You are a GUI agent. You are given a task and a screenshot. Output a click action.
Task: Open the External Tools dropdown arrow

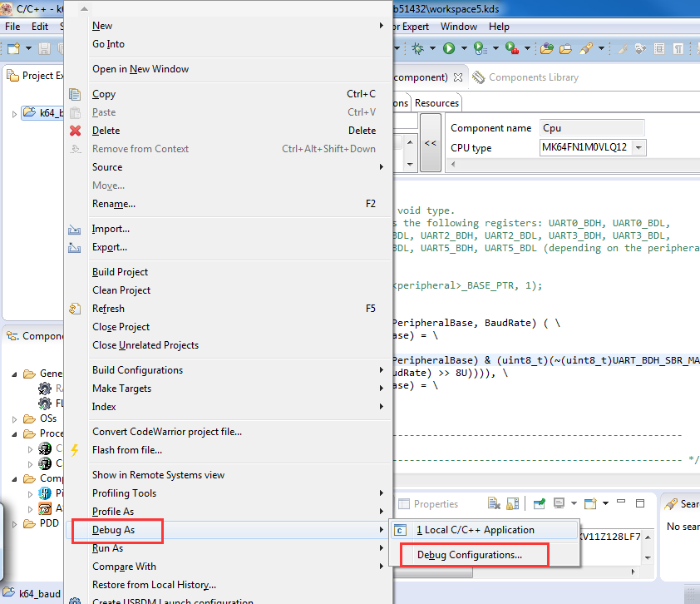pos(527,48)
